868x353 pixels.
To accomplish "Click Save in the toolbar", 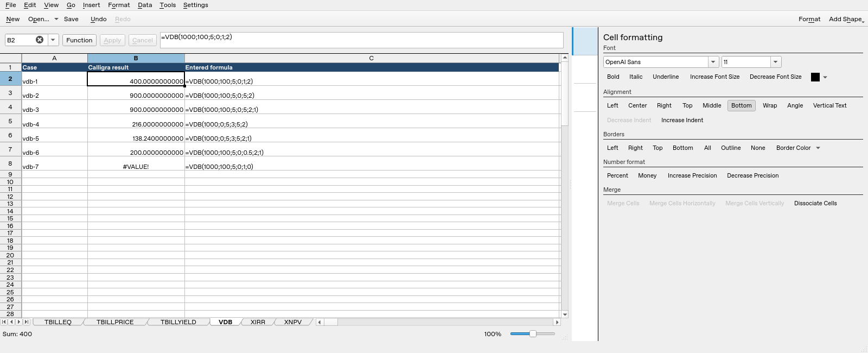I will coord(71,19).
